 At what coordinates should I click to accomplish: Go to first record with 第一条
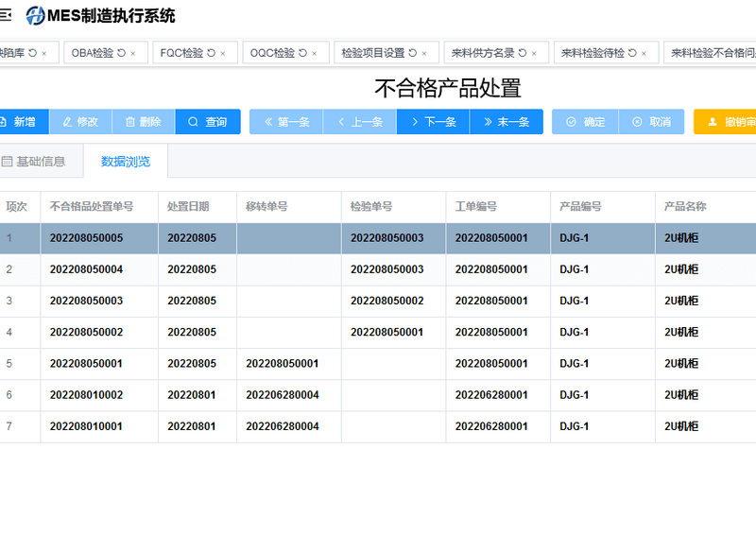point(286,122)
